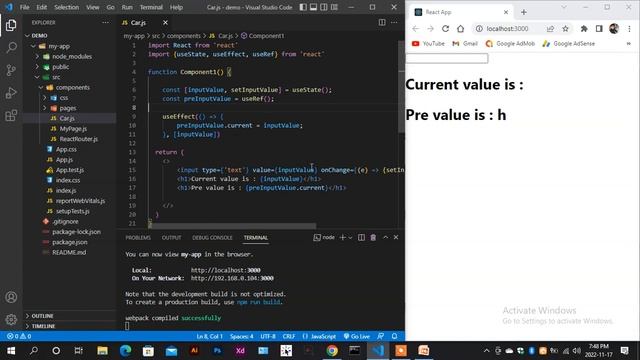The width and height of the screenshot is (640, 360).
Task: Close the Car.js editor tab
Action: pos(165,22)
